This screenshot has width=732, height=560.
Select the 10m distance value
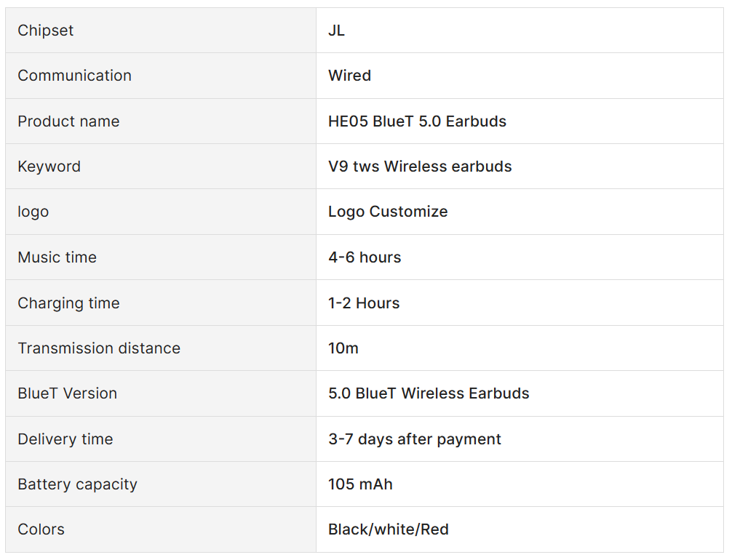pyautogui.click(x=343, y=348)
